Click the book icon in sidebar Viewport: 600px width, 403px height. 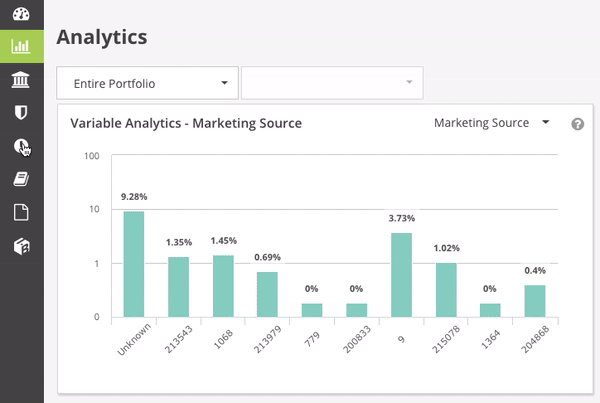[x=21, y=179]
